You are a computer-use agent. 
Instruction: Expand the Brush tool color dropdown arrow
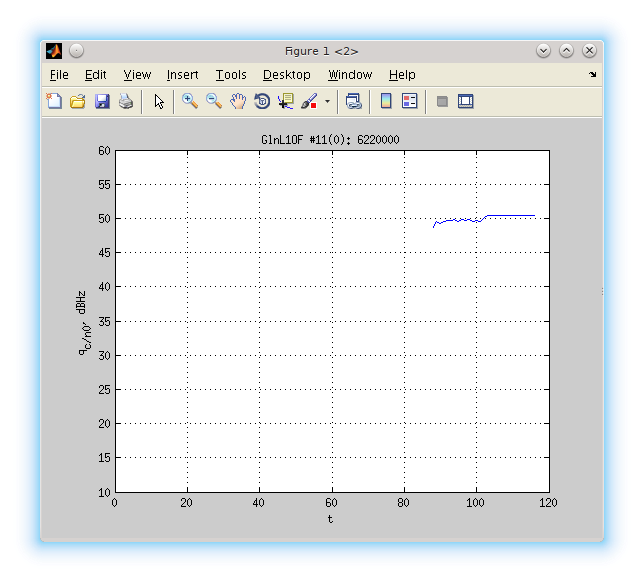tap(327, 101)
